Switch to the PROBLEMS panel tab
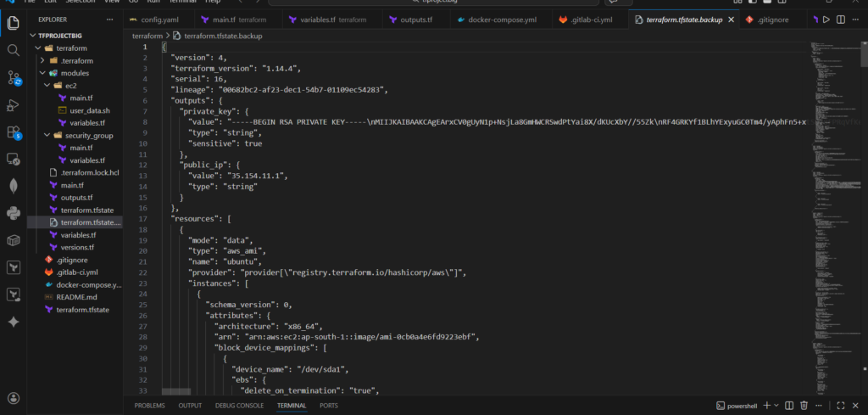 click(x=149, y=406)
